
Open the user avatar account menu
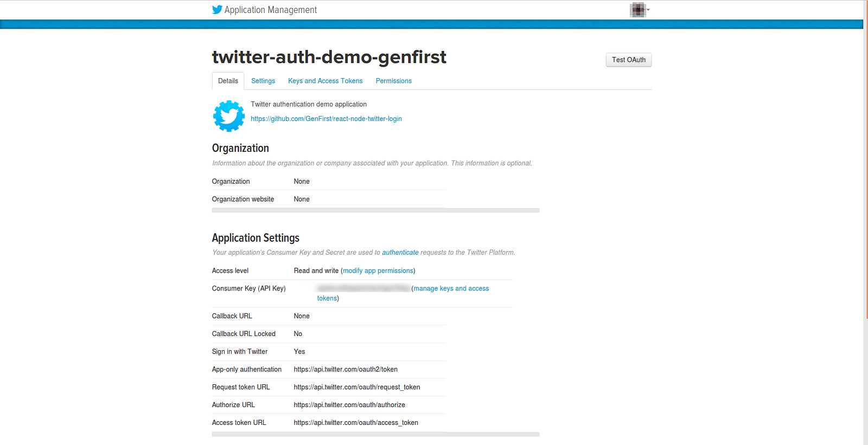(x=639, y=10)
